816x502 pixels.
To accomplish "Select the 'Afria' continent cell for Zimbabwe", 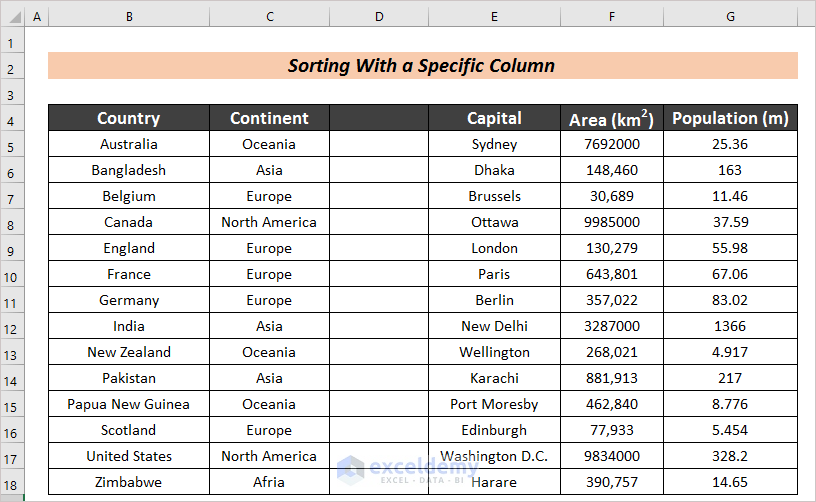I will tap(269, 482).
